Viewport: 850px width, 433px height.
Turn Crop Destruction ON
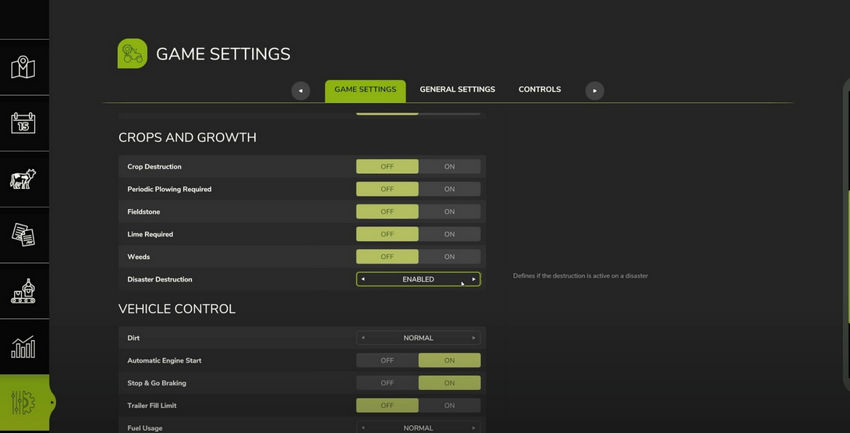(449, 166)
